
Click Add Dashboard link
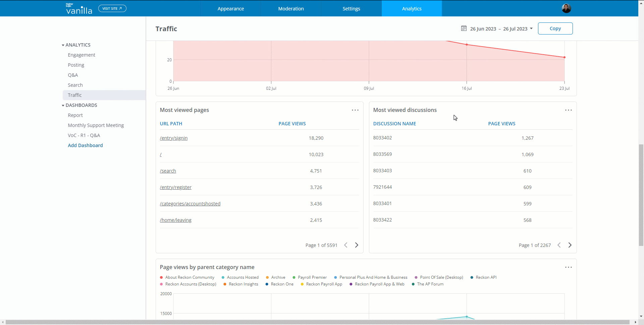(x=86, y=145)
